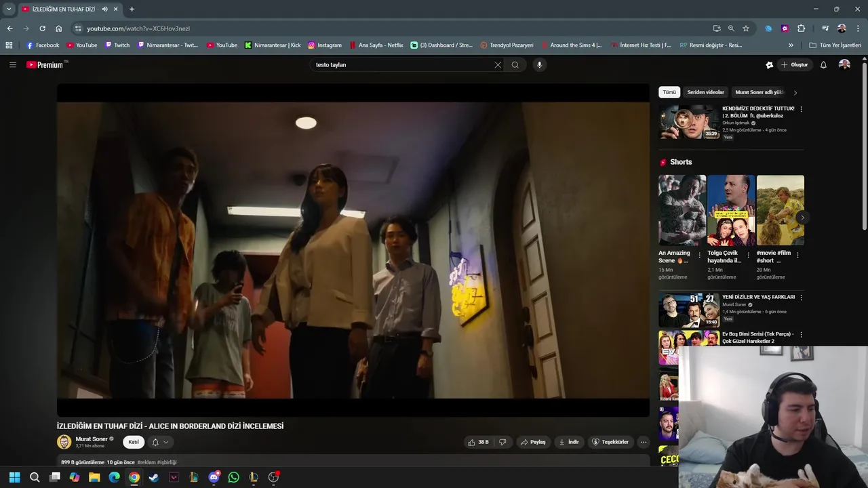
Task: Open Trendyol Pazaryeri bookmark
Action: tap(507, 45)
